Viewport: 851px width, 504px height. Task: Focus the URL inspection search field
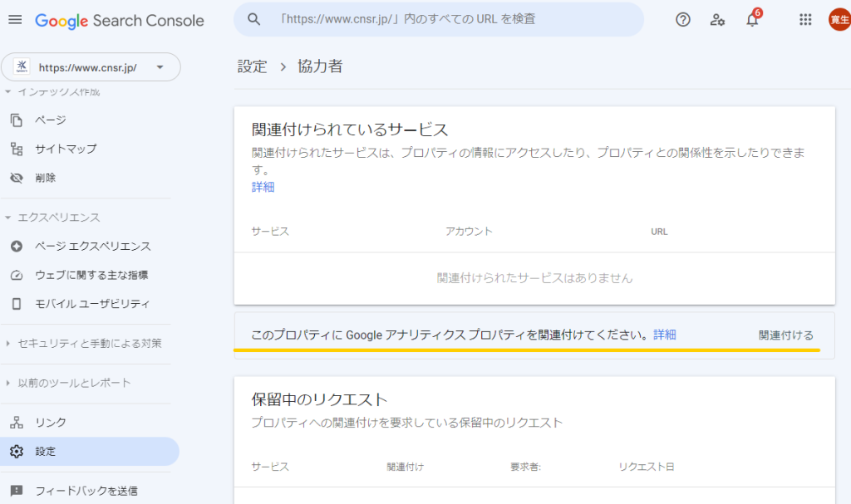439,20
